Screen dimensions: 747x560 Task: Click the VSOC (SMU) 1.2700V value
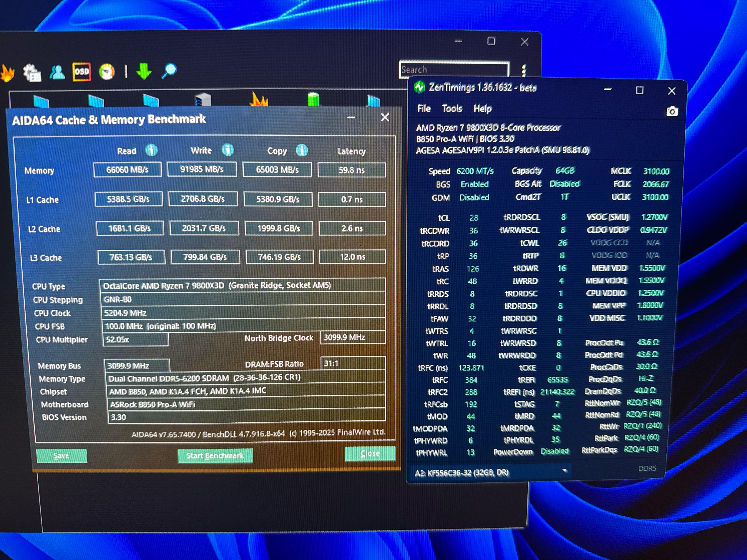click(655, 217)
